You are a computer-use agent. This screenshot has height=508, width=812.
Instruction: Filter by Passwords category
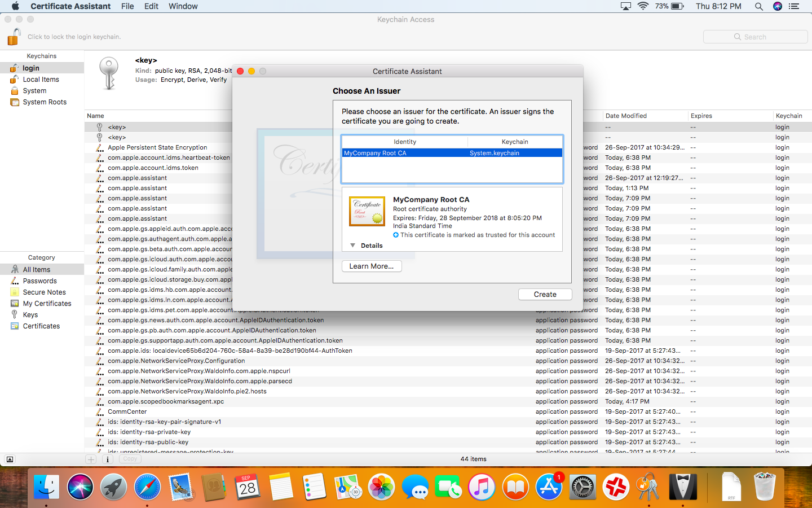point(42,281)
